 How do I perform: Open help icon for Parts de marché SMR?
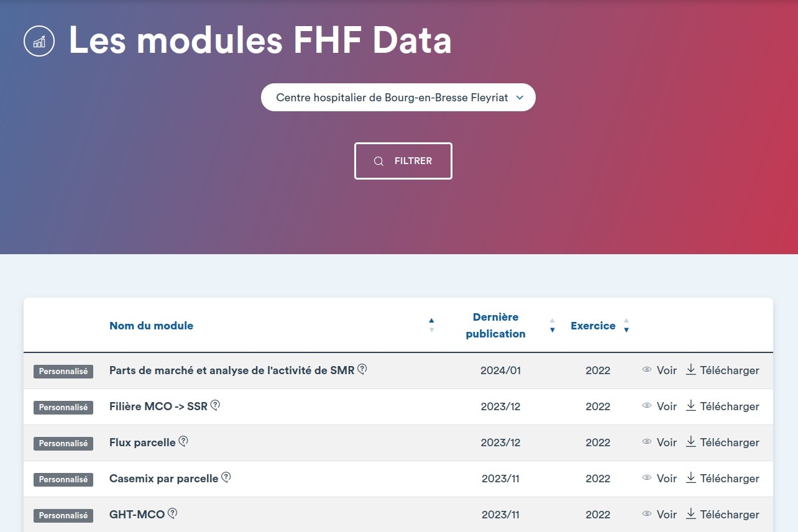(362, 369)
